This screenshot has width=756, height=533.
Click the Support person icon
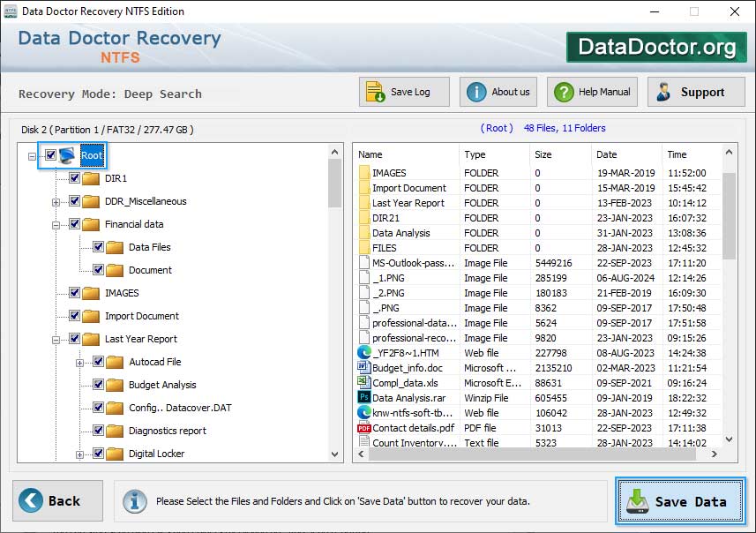coord(663,92)
